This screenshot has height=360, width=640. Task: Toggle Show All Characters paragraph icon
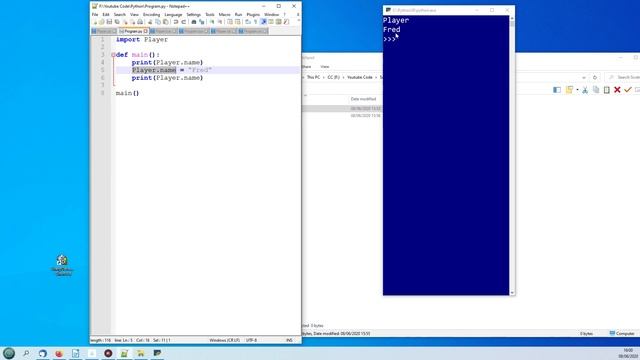click(255, 22)
